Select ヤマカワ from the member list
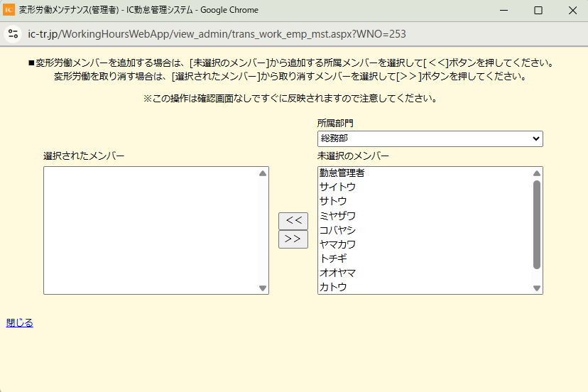588x392 pixels. [337, 244]
